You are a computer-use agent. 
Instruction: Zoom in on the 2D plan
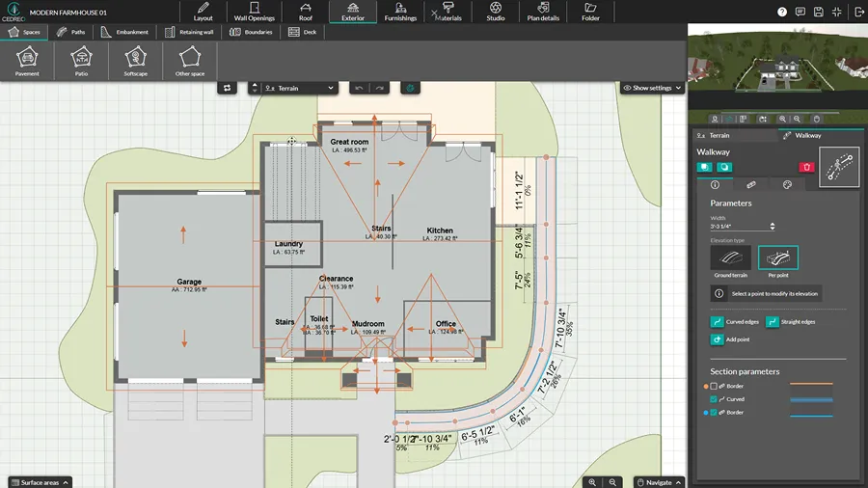pos(592,482)
